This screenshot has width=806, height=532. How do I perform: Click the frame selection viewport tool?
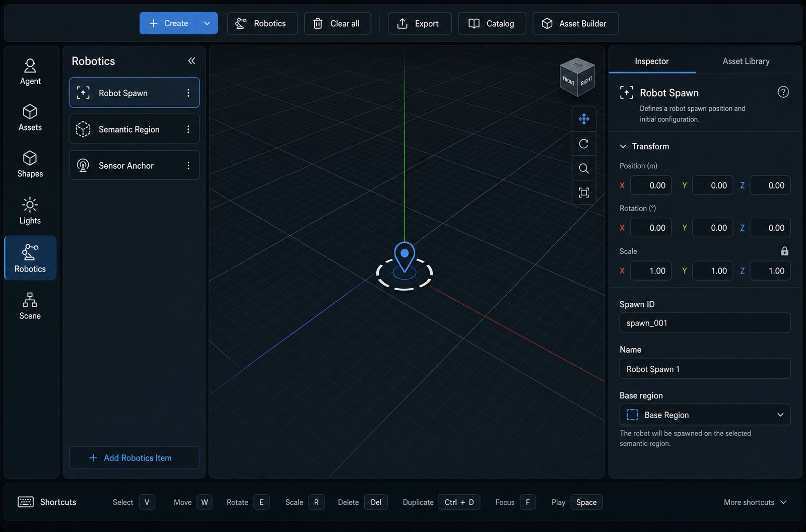click(584, 192)
